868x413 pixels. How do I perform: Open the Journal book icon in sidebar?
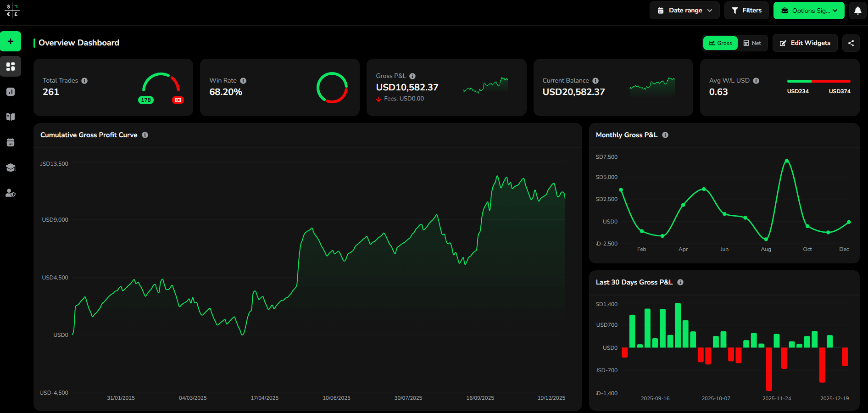(x=10, y=117)
